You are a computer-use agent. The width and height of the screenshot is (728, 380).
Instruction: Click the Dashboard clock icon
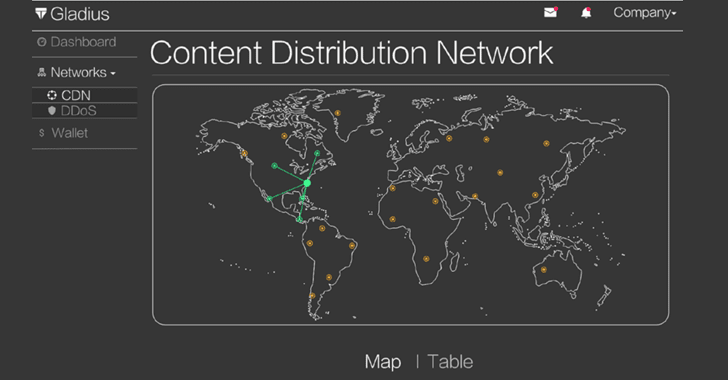pyautogui.click(x=42, y=42)
